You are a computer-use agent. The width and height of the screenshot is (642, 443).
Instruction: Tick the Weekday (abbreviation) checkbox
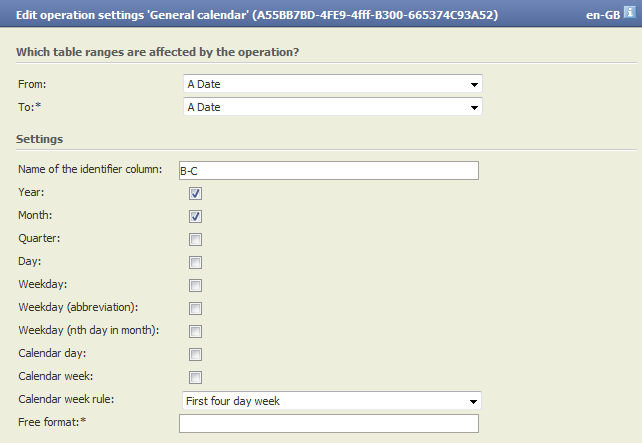pyautogui.click(x=195, y=308)
